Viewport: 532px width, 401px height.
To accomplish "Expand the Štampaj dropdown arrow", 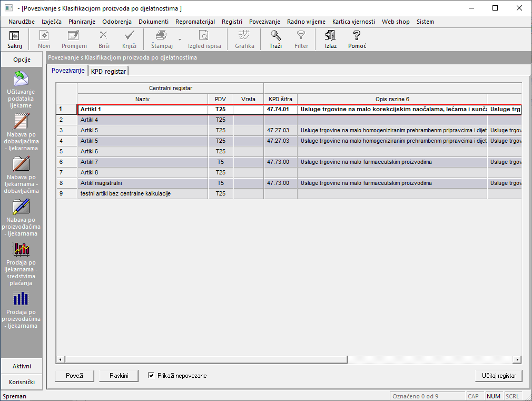I will [180, 40].
